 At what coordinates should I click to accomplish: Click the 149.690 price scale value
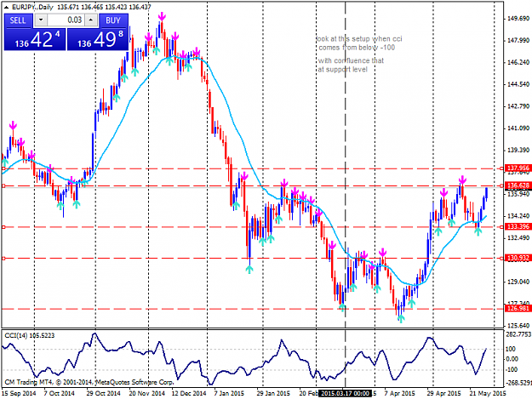pos(518,19)
